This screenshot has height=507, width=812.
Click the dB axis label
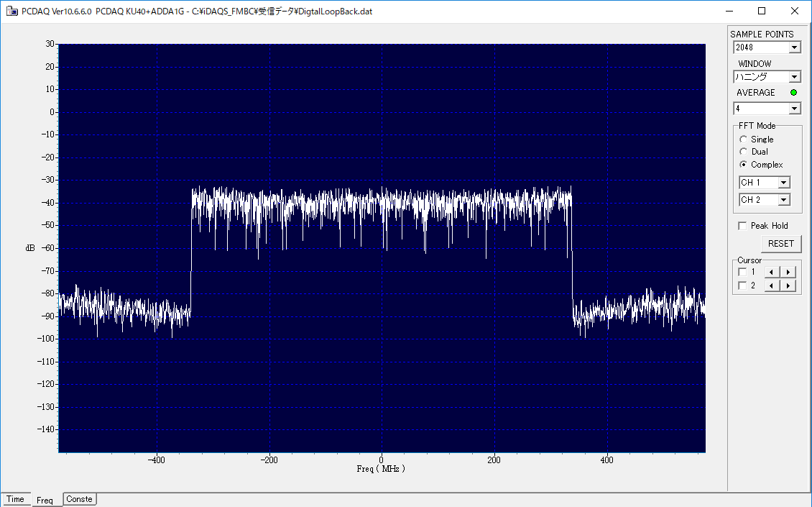tap(30, 248)
